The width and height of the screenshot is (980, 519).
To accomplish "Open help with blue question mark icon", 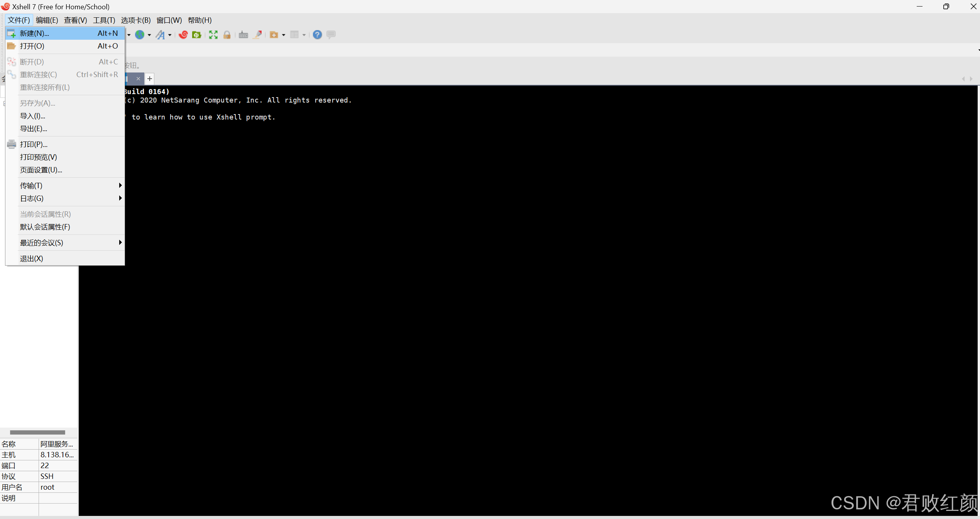I will pyautogui.click(x=317, y=35).
